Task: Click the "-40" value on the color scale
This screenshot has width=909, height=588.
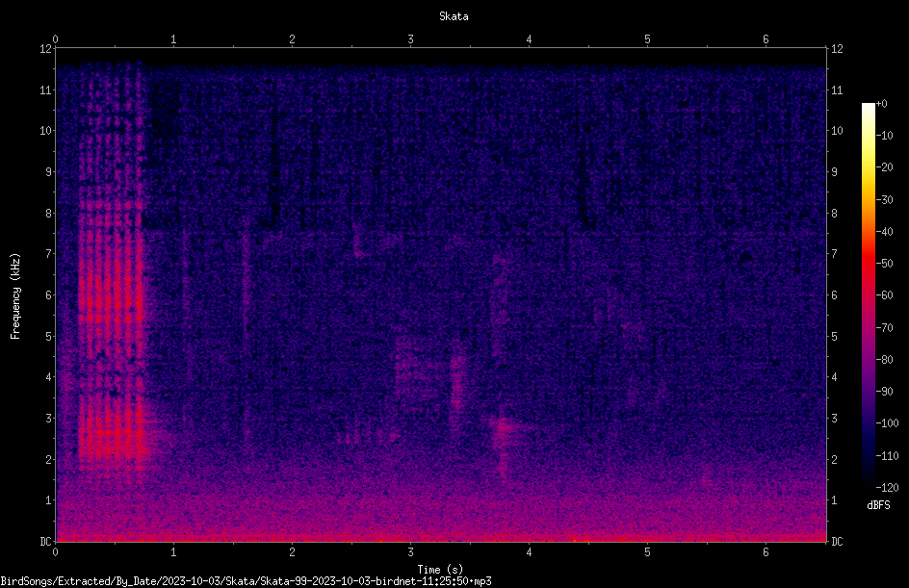Action: click(x=885, y=232)
